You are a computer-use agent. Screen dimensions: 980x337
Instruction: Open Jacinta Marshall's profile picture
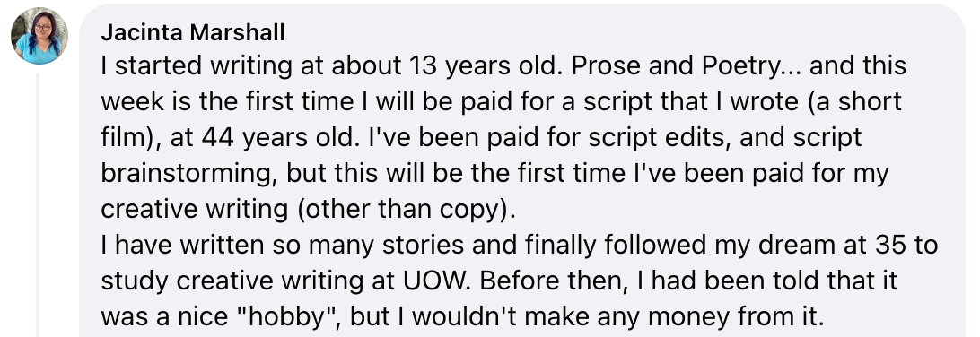coord(39,36)
